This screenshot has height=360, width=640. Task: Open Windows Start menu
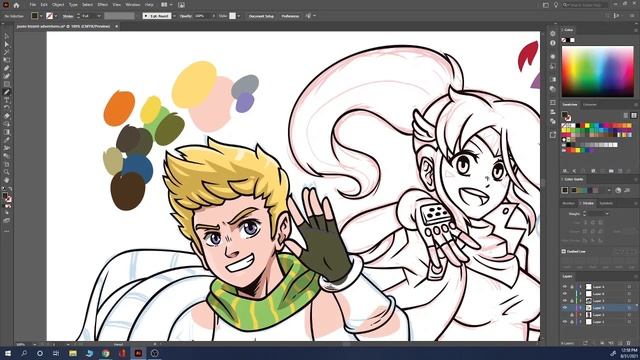point(8,353)
